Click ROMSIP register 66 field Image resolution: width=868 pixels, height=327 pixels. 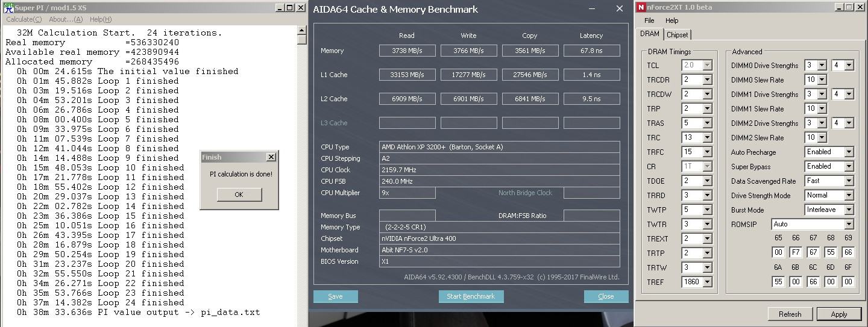point(796,252)
